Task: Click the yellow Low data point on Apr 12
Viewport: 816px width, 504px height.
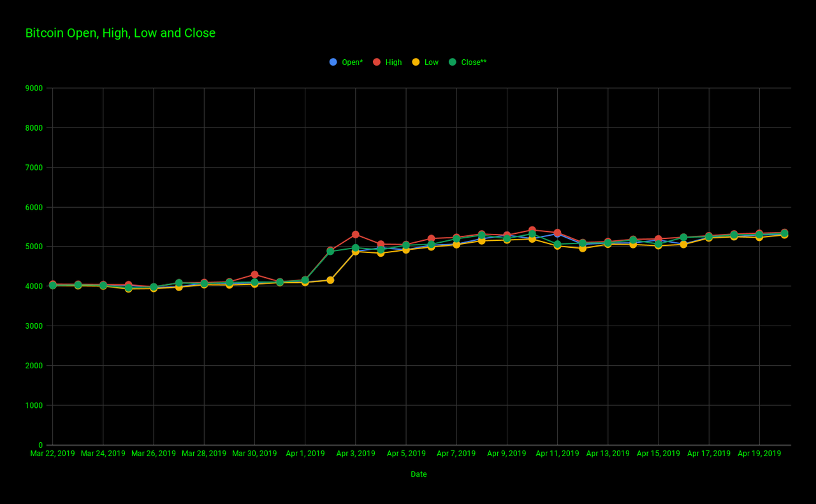Action: coord(583,248)
